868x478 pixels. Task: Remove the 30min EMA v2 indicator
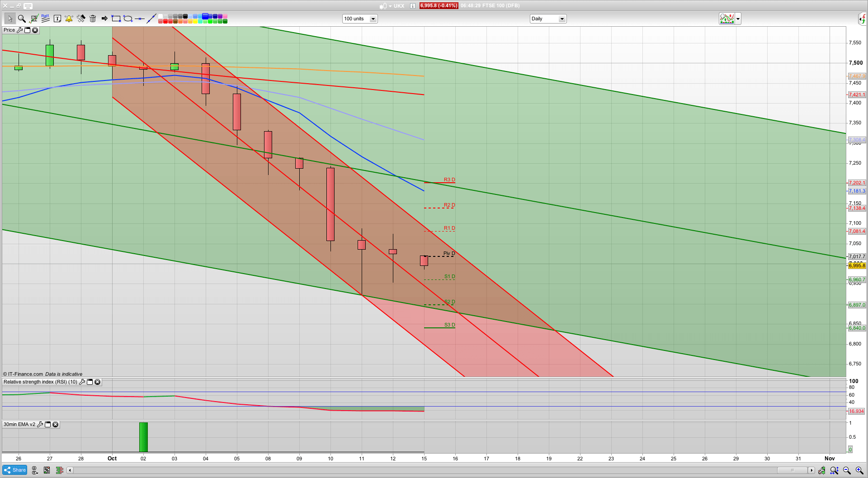pyautogui.click(x=55, y=425)
